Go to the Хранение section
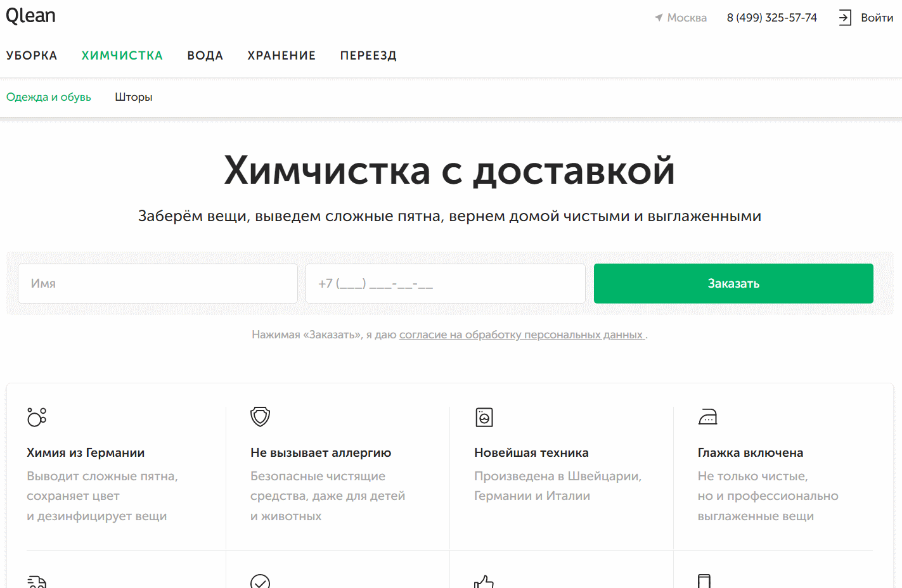This screenshot has width=902, height=588. 281,56
